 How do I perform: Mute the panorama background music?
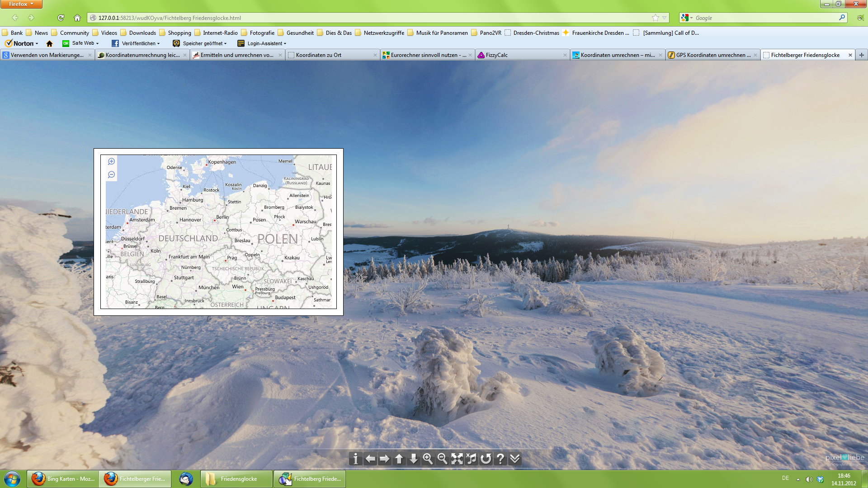coord(471,459)
